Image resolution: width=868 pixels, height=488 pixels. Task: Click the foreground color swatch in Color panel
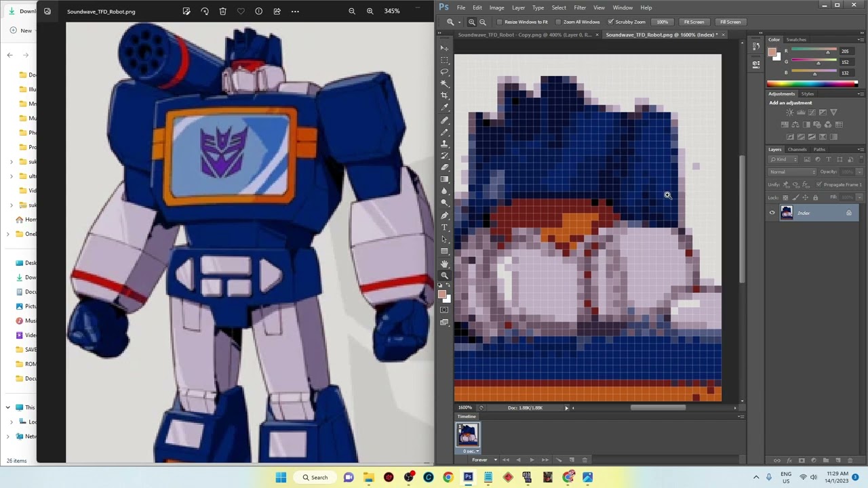click(772, 52)
